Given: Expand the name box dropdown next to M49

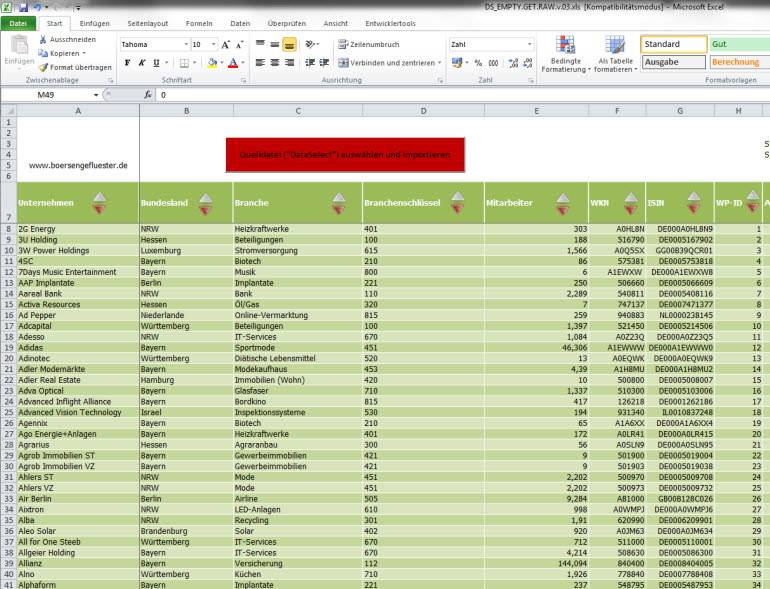Looking at the screenshot, I should (x=96, y=95).
